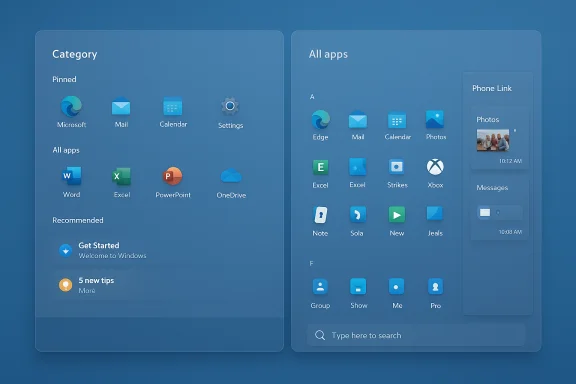The height and width of the screenshot is (384, 576).
Task: Open Mail in the All apps A list
Action: pyautogui.click(x=358, y=120)
